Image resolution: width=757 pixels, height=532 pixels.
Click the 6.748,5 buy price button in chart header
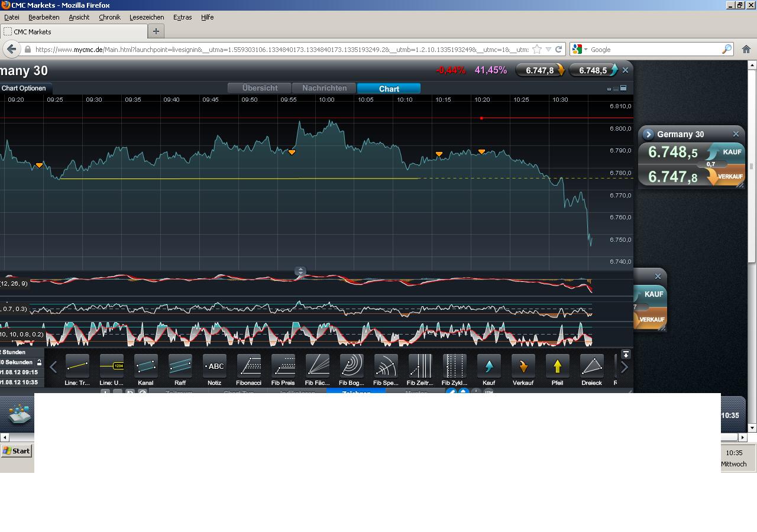point(594,70)
